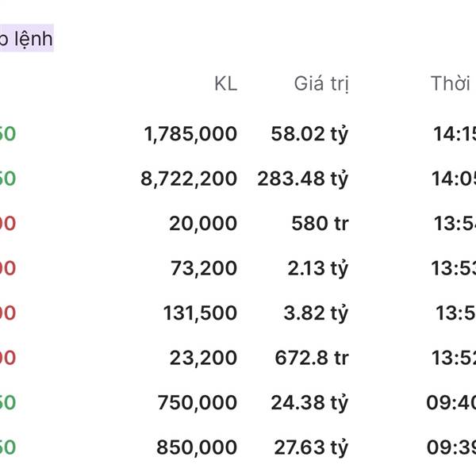Select the 850,000 volume row
The height and width of the screenshot is (476, 476).
coord(238,447)
